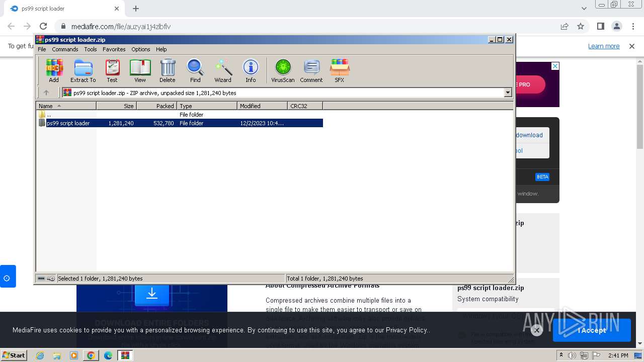
Task: Click the 1,281,240 size value
Action: (121, 123)
